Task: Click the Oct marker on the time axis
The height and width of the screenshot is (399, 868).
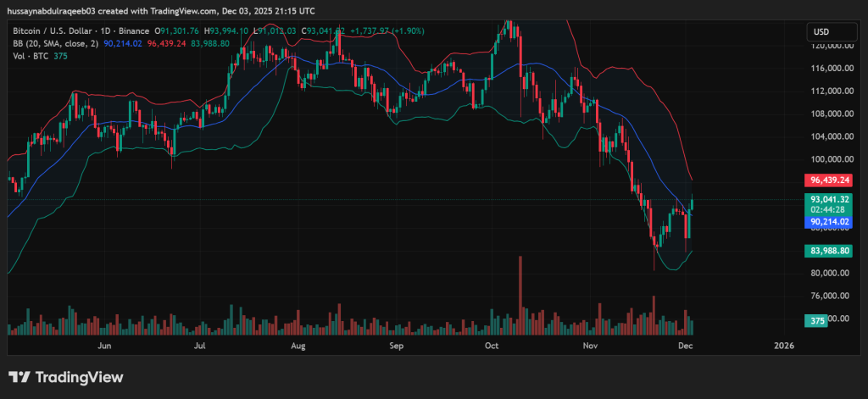Action: [x=492, y=346]
